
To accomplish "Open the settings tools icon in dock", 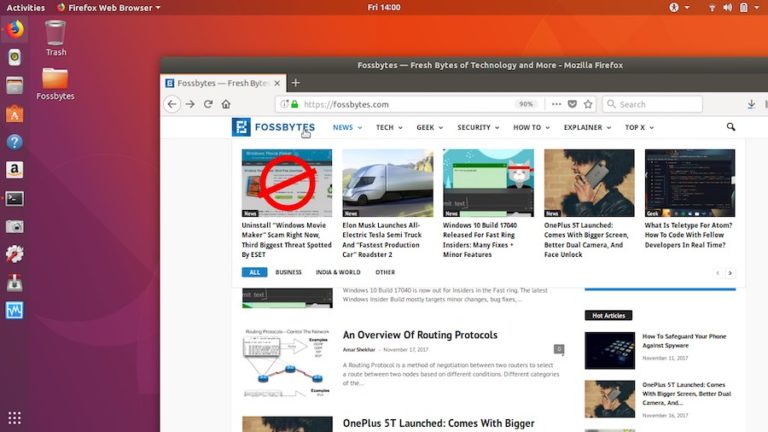I will point(15,254).
